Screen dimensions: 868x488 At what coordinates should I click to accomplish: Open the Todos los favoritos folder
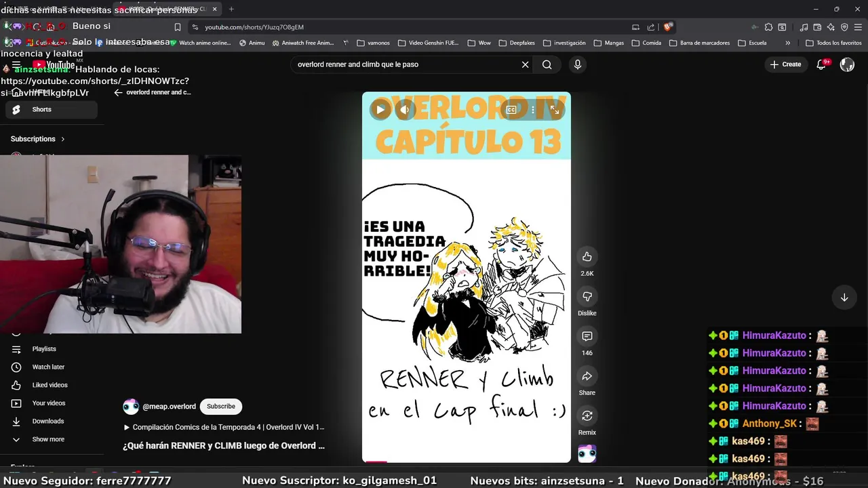[833, 43]
